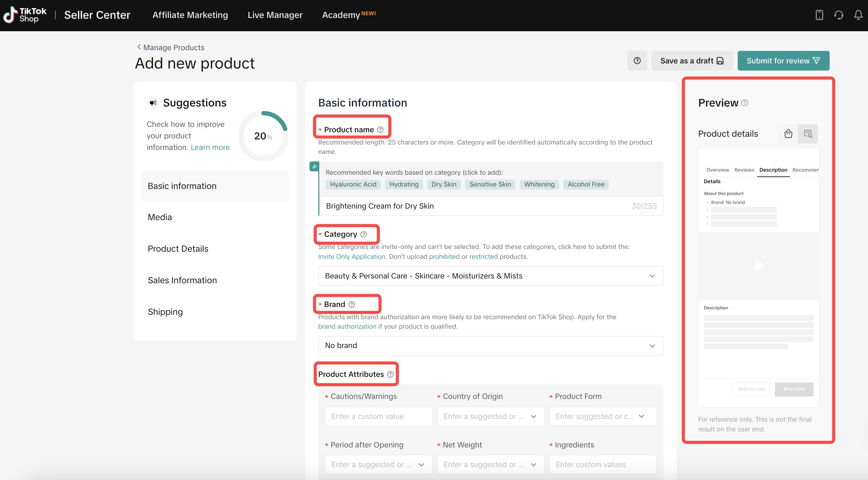Click the product name input field
868x480 pixels.
[475, 206]
